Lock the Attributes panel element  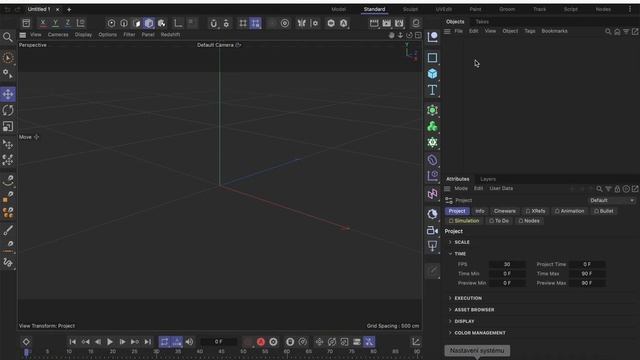point(617,189)
